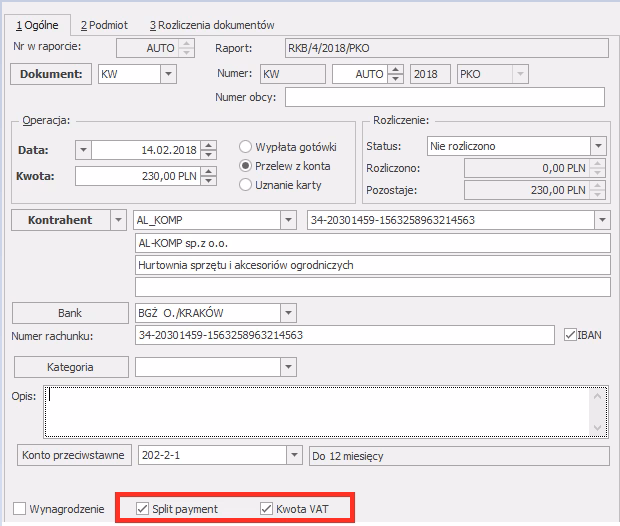Click the Numer obcy input field
Viewport: 620px width, 526px height.
click(445, 97)
